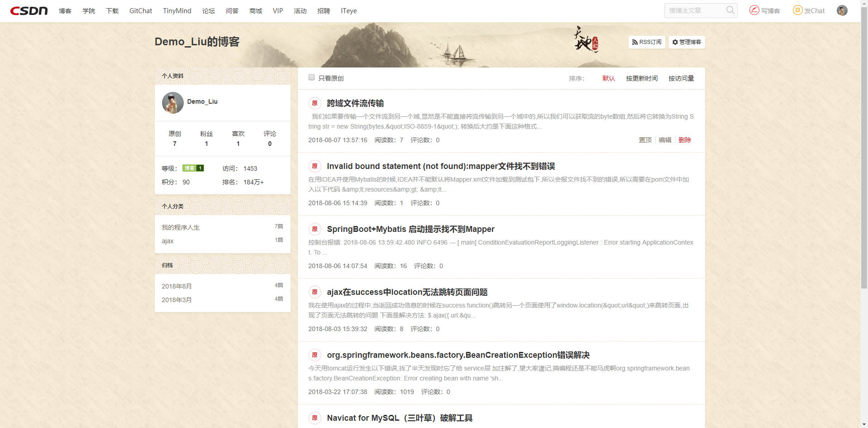Open the Navicat for MySQL post
Screen dimensions: 868x428
(x=400, y=418)
